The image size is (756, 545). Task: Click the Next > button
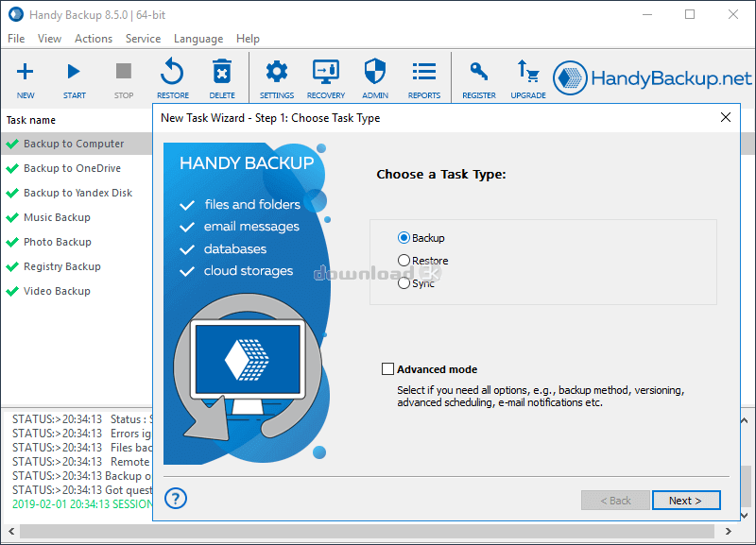click(x=686, y=501)
